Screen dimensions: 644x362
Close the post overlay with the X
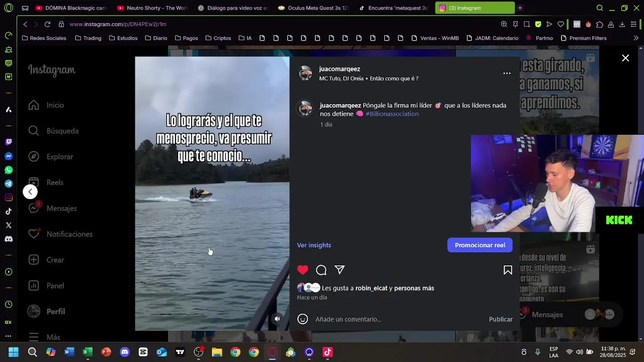pos(625,58)
